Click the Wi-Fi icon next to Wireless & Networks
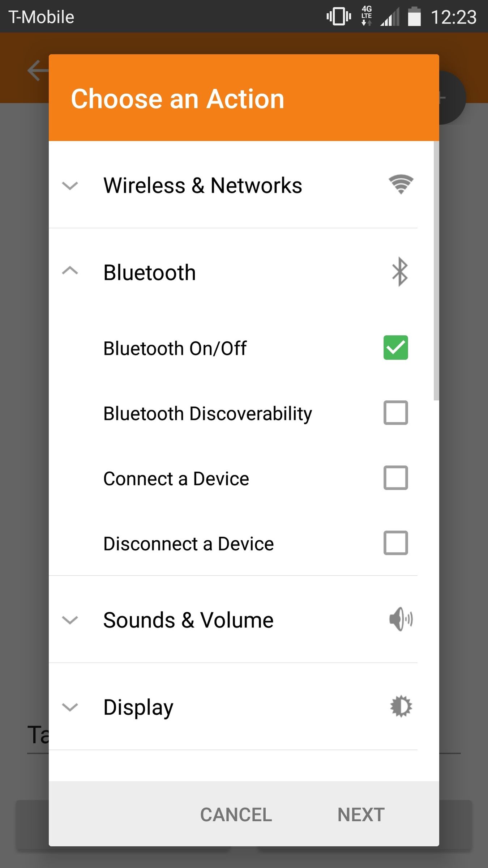Image resolution: width=488 pixels, height=868 pixels. (400, 184)
